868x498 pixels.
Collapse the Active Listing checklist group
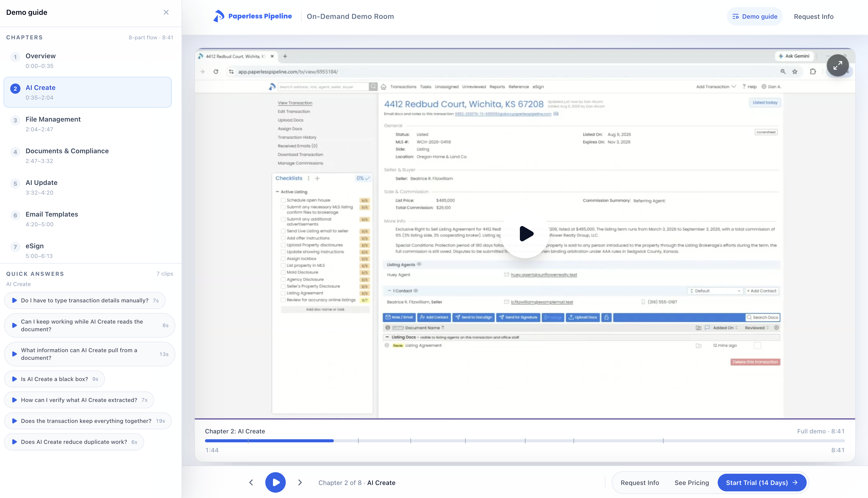(x=277, y=192)
